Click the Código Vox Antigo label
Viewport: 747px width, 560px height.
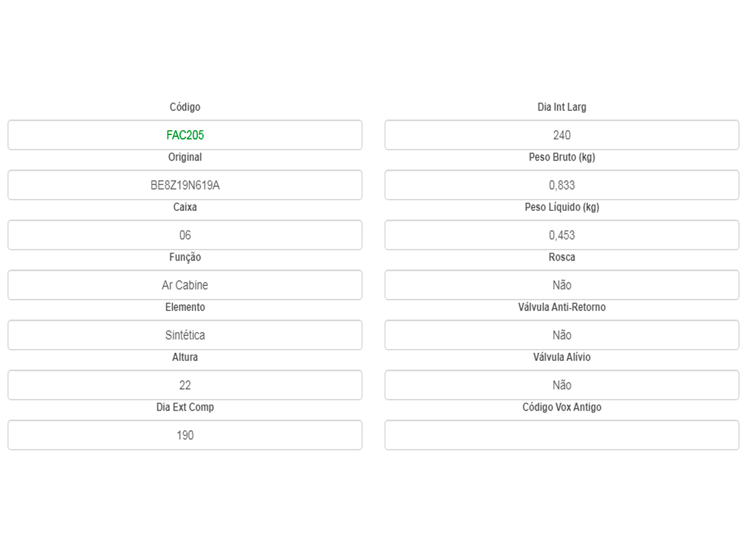[x=561, y=408]
